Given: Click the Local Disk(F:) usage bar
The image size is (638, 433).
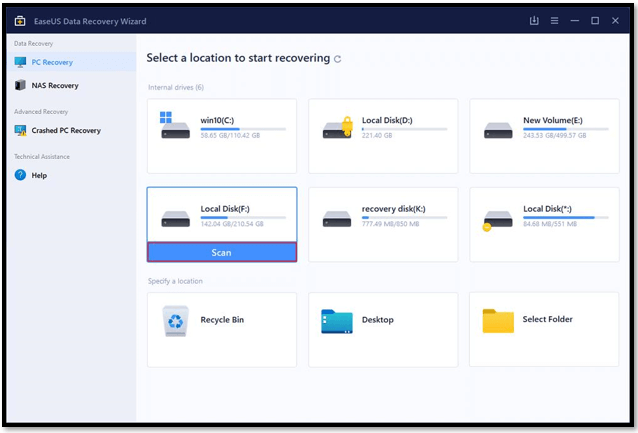Looking at the screenshot, I should click(243, 218).
